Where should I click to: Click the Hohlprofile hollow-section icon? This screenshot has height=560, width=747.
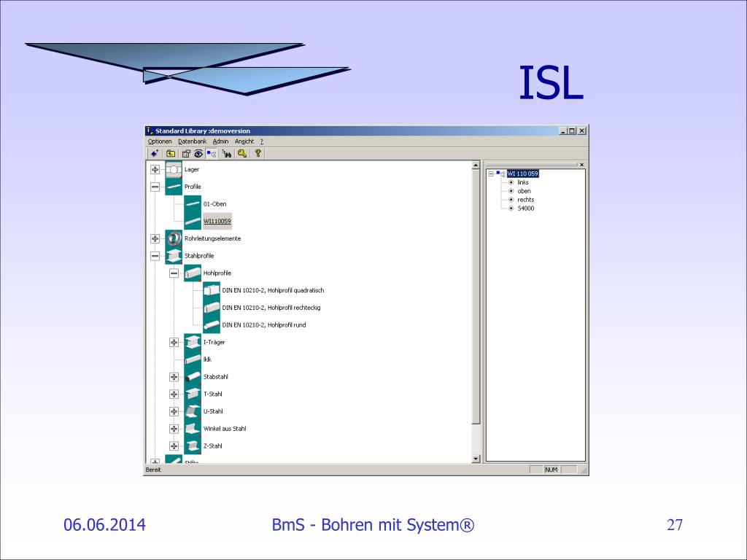[193, 273]
